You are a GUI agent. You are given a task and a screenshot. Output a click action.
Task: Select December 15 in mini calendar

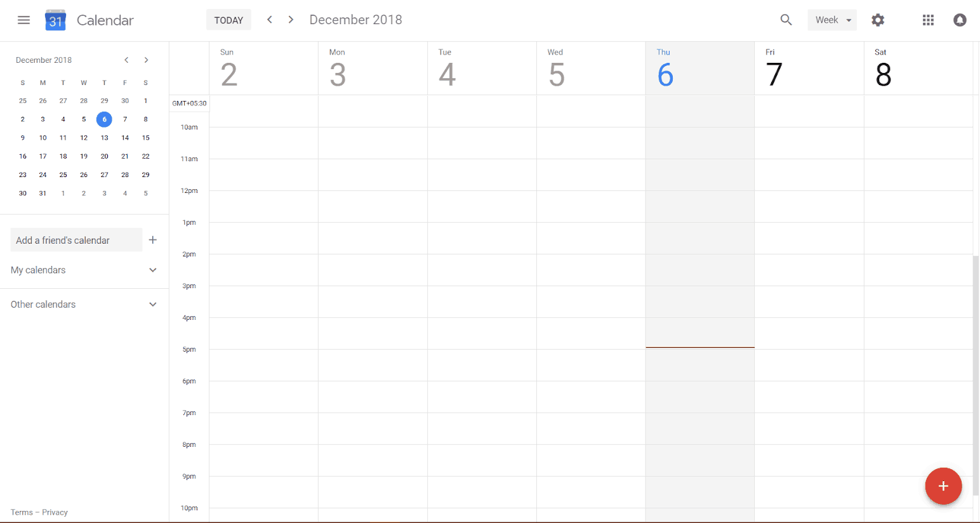tap(145, 138)
